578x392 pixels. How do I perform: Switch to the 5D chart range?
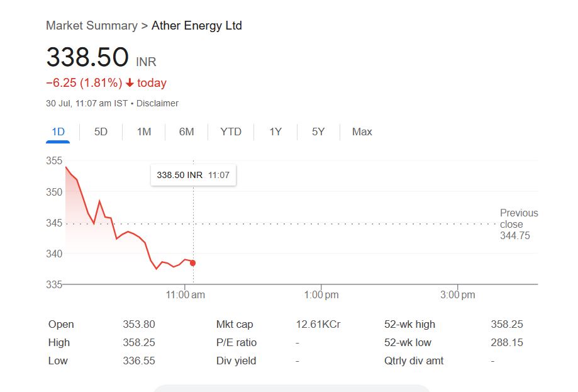point(101,132)
